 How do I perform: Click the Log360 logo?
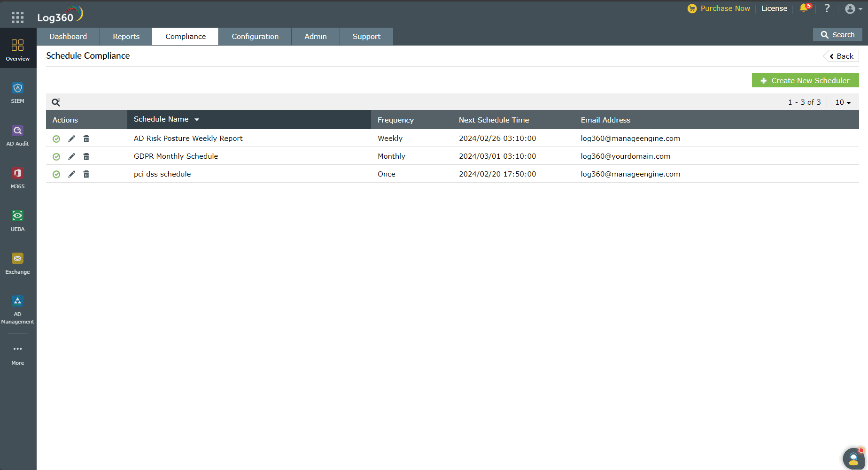(60, 15)
